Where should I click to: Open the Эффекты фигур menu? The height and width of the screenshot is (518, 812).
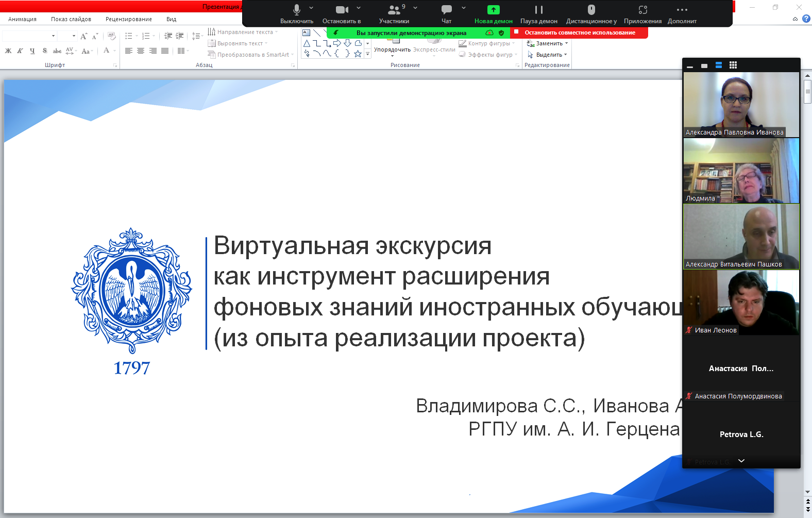(488, 55)
